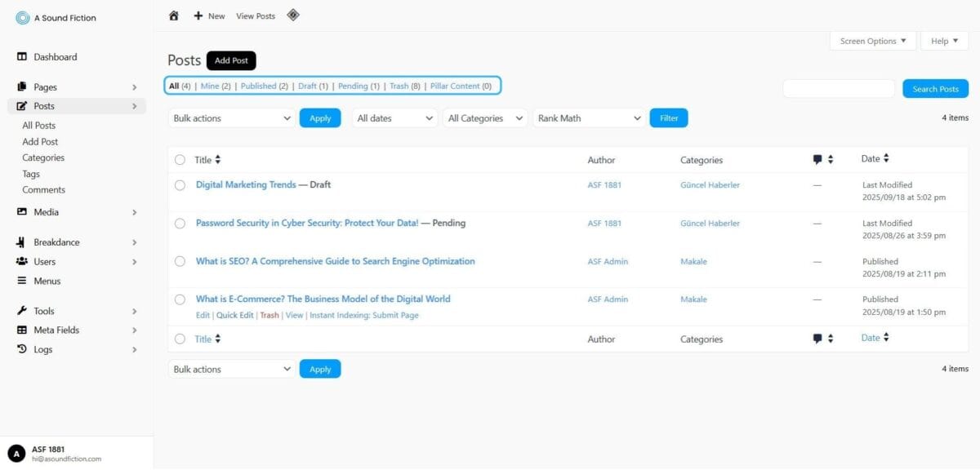The width and height of the screenshot is (980, 470).
Task: Open the Tools sidebar item
Action: (43, 311)
